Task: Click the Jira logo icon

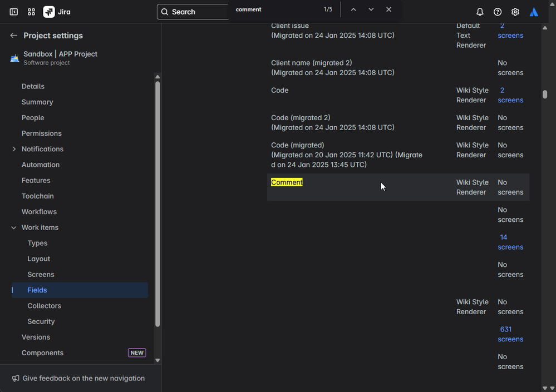Action: point(49,12)
